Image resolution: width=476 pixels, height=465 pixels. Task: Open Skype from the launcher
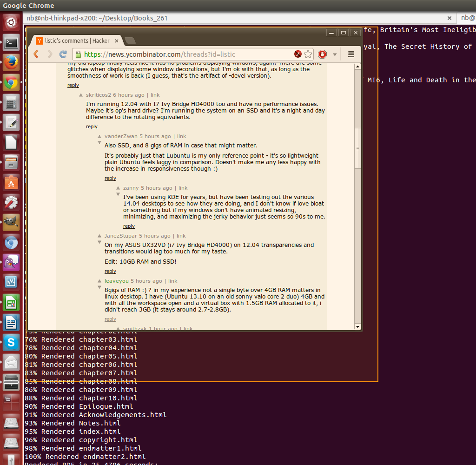(11, 342)
